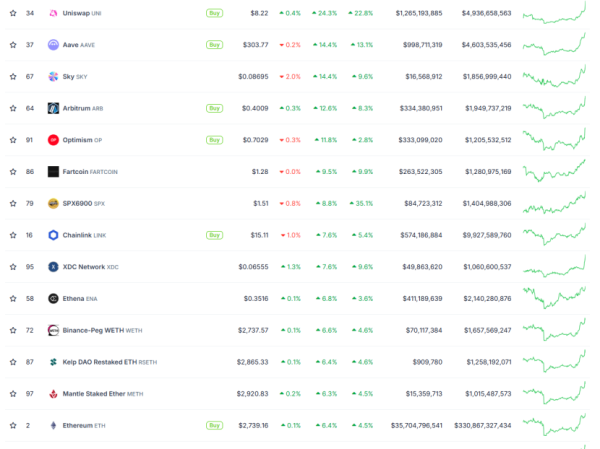The height and width of the screenshot is (449, 600).
Task: Select the Sky coin logo
Action: pyautogui.click(x=53, y=77)
